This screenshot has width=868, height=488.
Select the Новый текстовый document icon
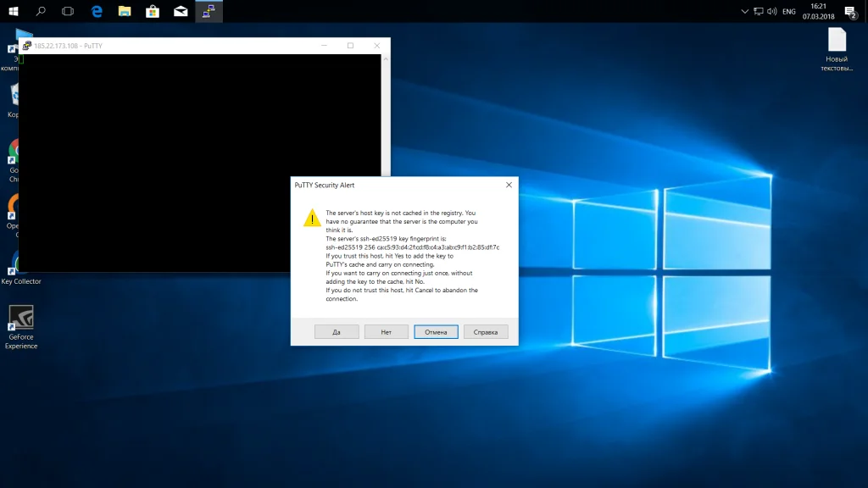(x=837, y=50)
